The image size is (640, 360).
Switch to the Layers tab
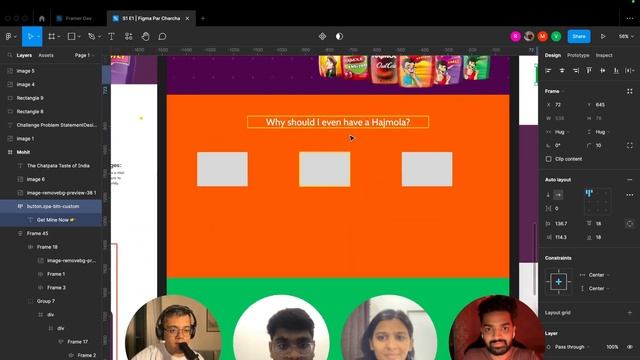(24, 55)
